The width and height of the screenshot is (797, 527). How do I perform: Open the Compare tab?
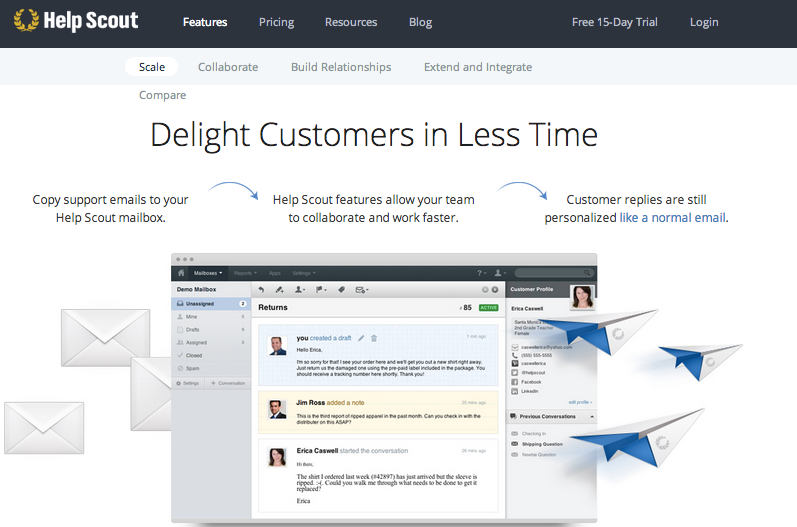[163, 95]
